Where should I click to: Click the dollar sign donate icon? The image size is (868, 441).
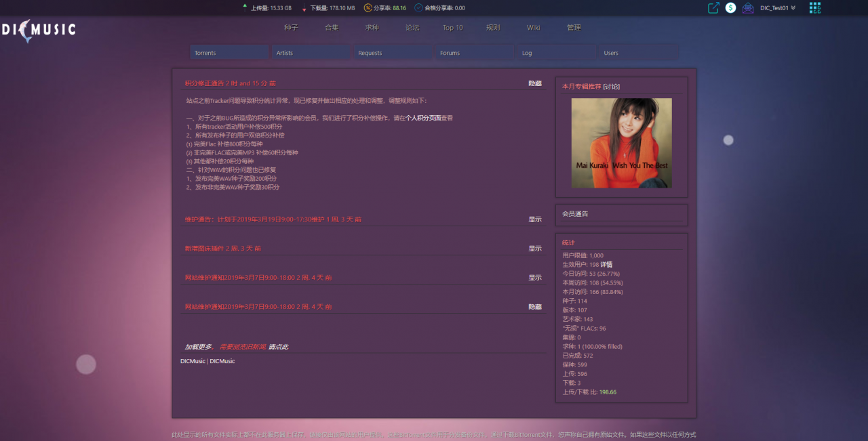[x=730, y=8]
